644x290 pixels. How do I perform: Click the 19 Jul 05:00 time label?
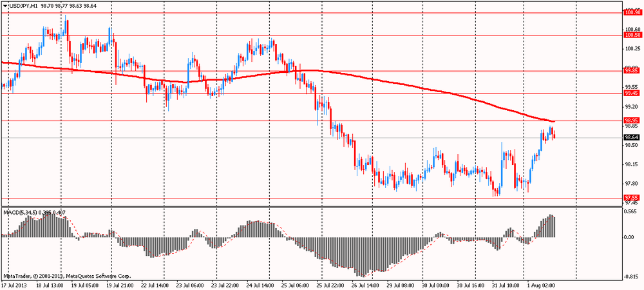coord(85,285)
